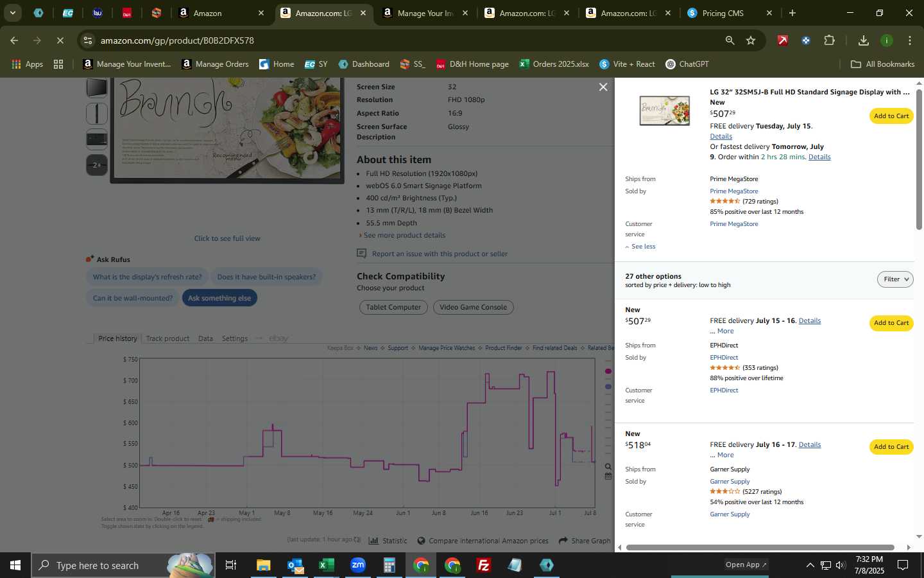
Task: Open the Apps bookmark shortcut
Action: (28, 64)
